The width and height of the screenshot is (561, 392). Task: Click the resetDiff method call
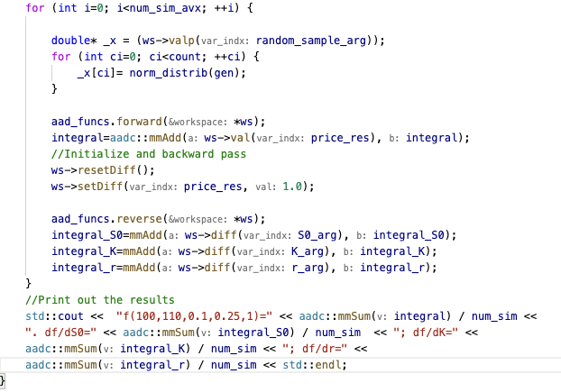click(106, 170)
